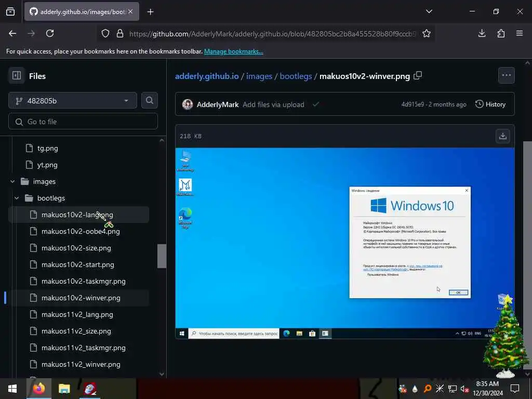This screenshot has width=532, height=399.
Task: Click file tree scroll down arrow
Action: coord(162,374)
